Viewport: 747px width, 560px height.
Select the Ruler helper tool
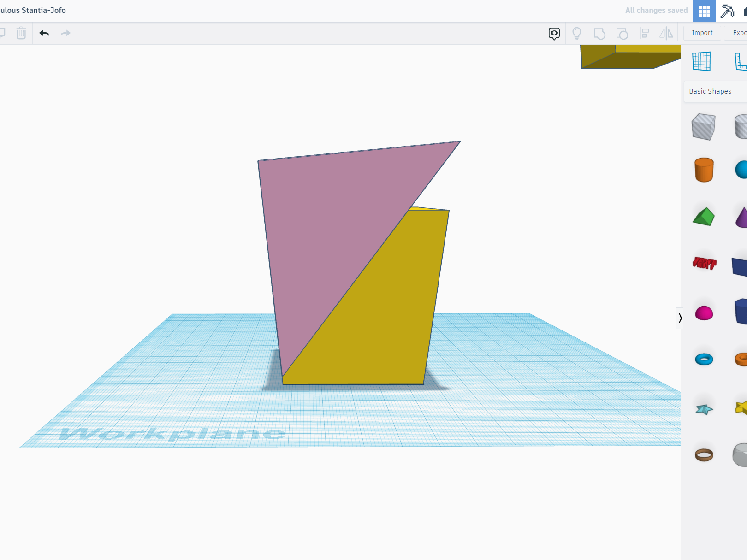coord(741,61)
